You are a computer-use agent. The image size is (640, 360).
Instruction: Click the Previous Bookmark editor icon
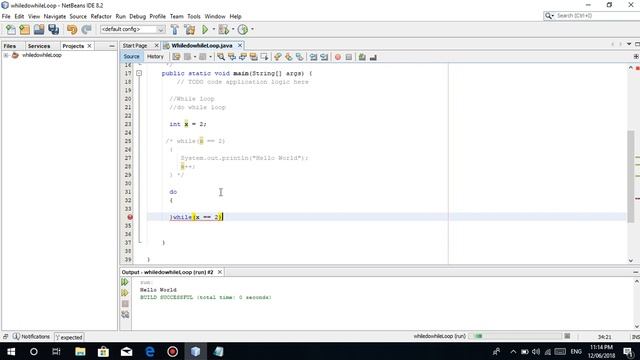coord(278,57)
